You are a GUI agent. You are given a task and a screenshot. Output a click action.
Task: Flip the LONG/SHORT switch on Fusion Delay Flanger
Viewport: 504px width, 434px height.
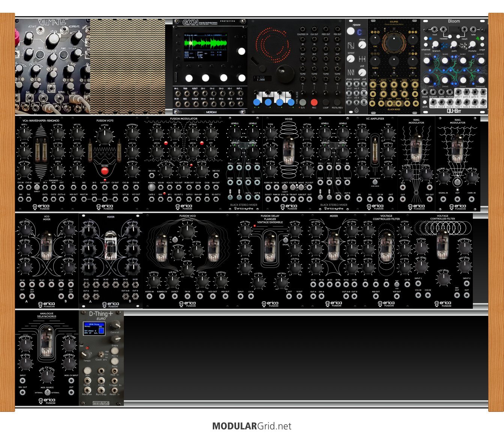point(285,240)
